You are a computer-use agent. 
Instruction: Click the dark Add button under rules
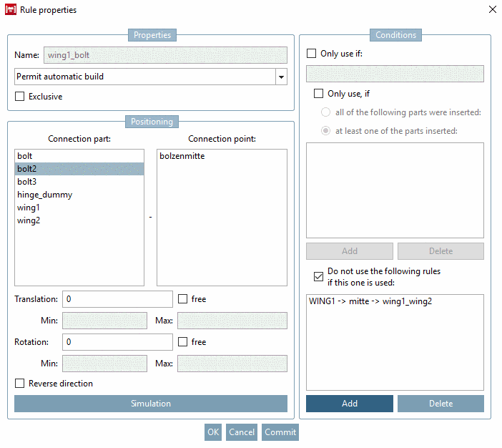349,404
